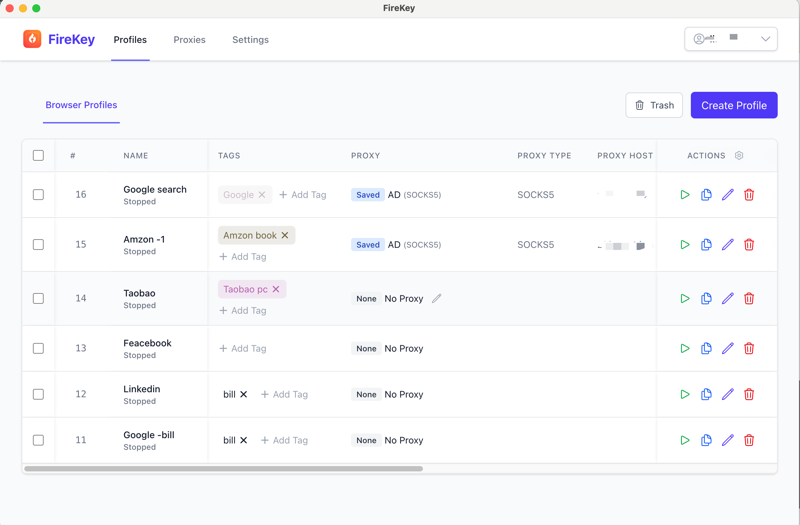The height and width of the screenshot is (525, 800).
Task: Add Tag to the Google search profile
Action: 303,195
